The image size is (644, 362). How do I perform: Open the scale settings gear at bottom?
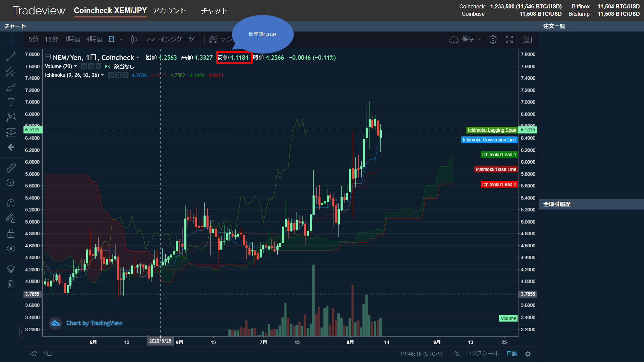528,354
